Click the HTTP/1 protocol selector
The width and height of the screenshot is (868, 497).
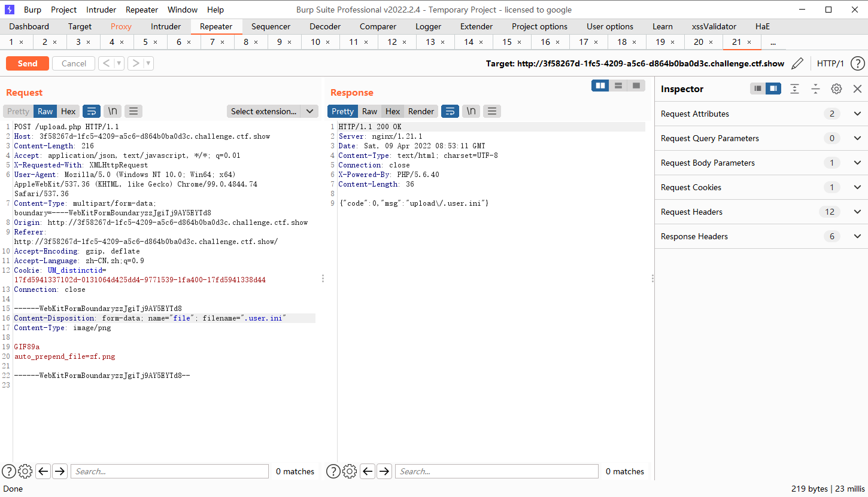tap(830, 63)
